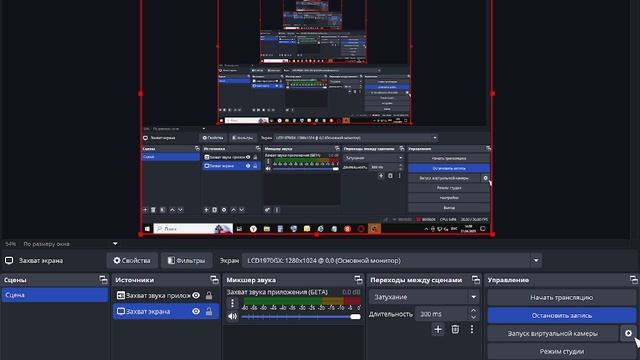Open File Explorer folder in previewed taskbar
Image resolution: width=640 pixels, height=360 pixels.
point(267,229)
